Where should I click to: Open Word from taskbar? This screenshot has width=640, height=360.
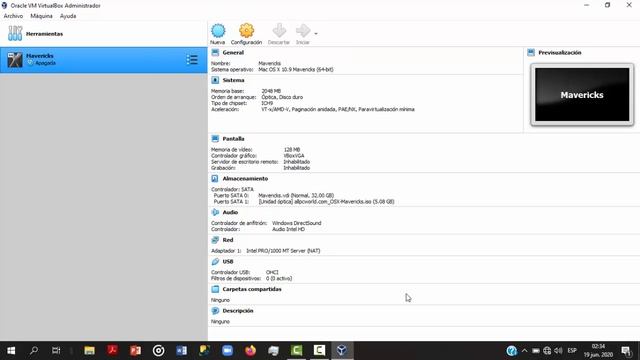(x=182, y=350)
